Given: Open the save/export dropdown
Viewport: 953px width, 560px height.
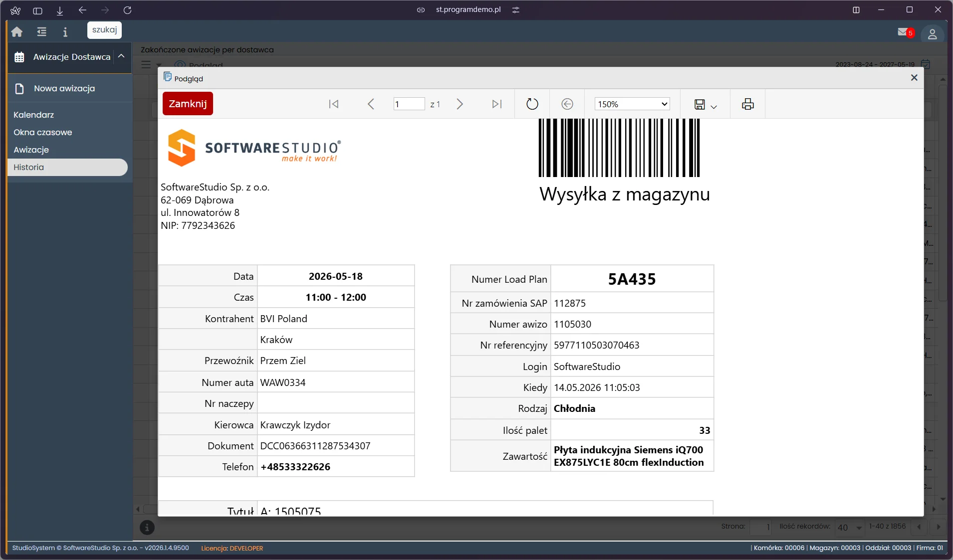Looking at the screenshot, I should click(706, 104).
